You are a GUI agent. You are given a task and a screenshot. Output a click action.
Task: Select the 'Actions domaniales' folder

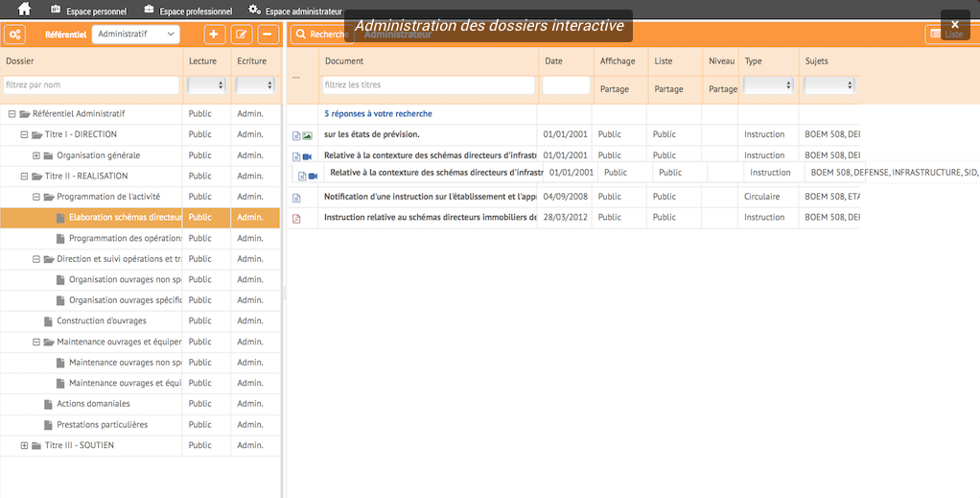click(92, 404)
